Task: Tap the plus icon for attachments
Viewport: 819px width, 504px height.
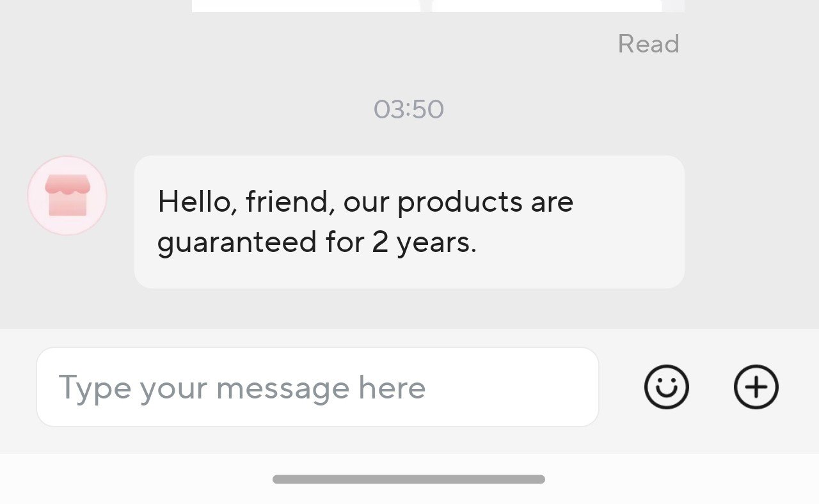Action: pyautogui.click(x=756, y=387)
